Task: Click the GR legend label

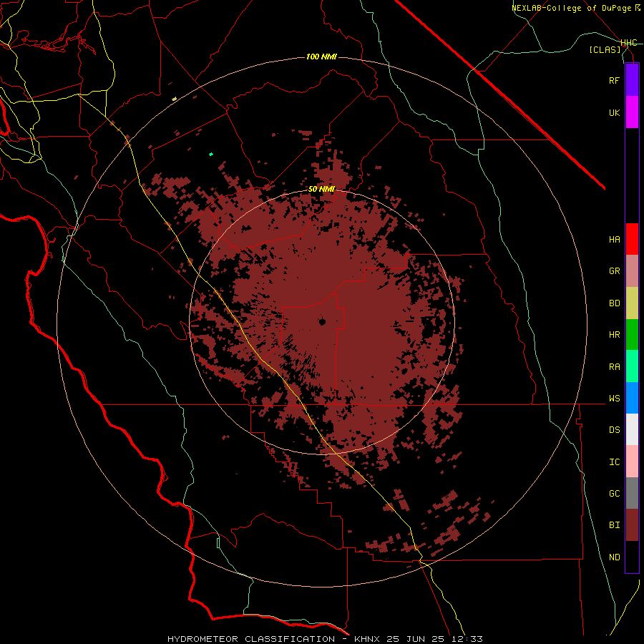Action: pyautogui.click(x=614, y=271)
